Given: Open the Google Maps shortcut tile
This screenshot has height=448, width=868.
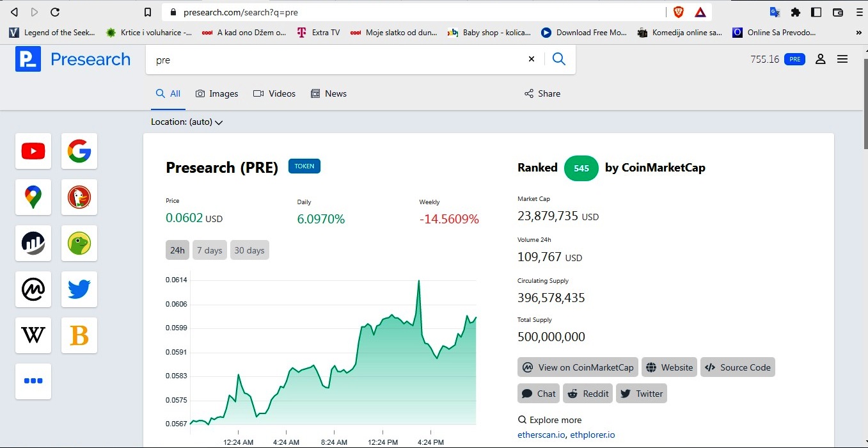Looking at the screenshot, I should 33,197.
